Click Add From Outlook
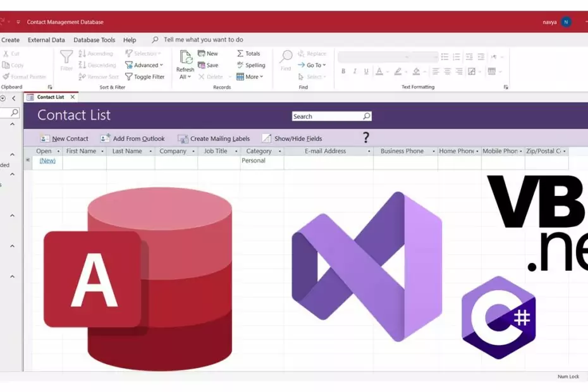The height and width of the screenshot is (392, 588). [x=132, y=138]
